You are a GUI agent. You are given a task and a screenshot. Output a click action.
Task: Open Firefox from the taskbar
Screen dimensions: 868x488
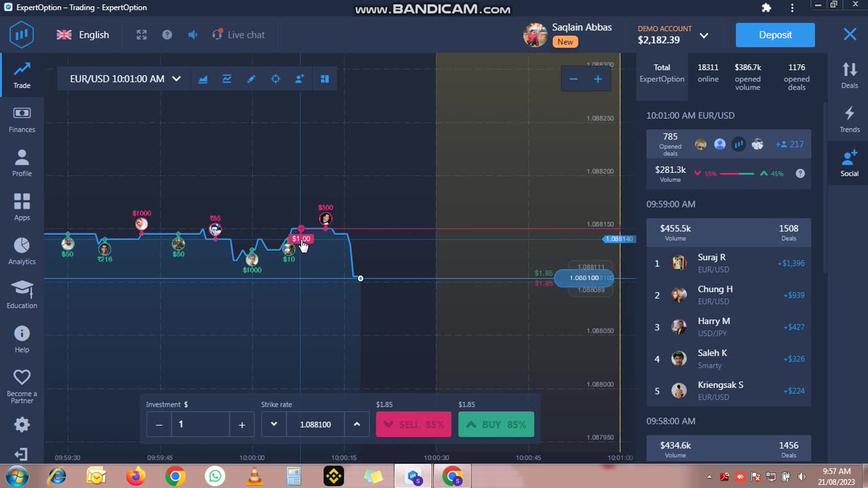coord(136,476)
